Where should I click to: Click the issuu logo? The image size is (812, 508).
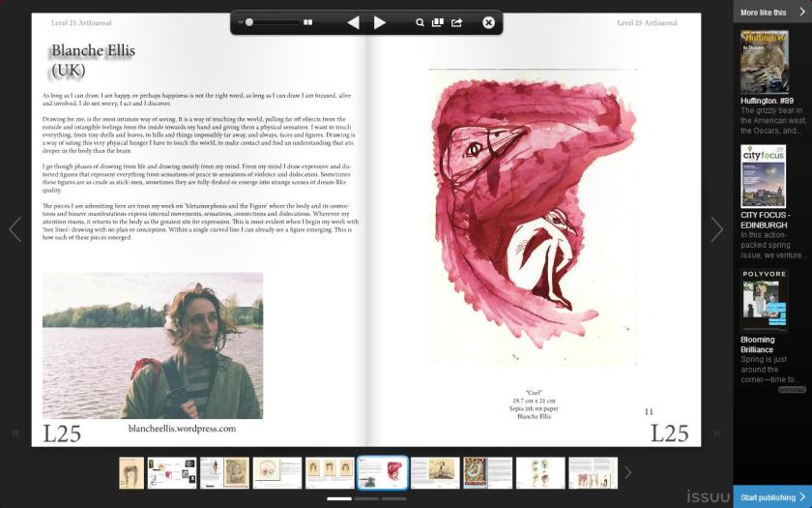pyautogui.click(x=708, y=496)
